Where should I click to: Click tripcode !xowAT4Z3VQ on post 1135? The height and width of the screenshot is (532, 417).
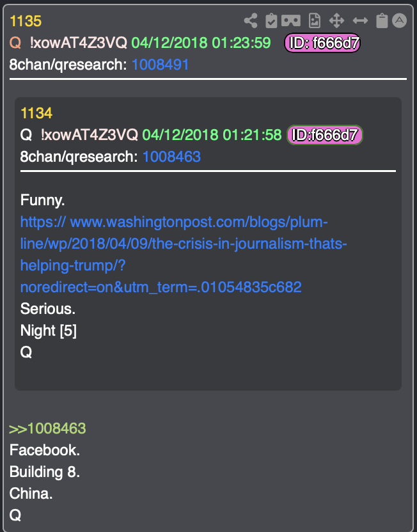tap(79, 43)
